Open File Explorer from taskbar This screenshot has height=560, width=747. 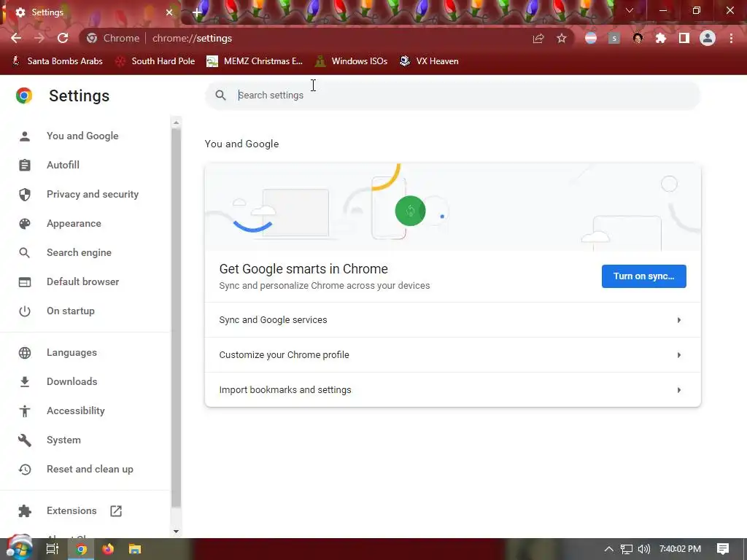(x=135, y=549)
